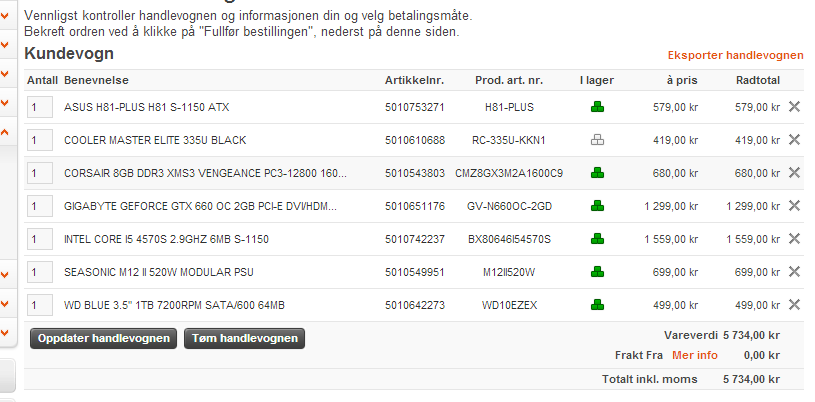The image size is (815, 402).
Task: Open Eksporter handlevognen link
Action: point(735,55)
